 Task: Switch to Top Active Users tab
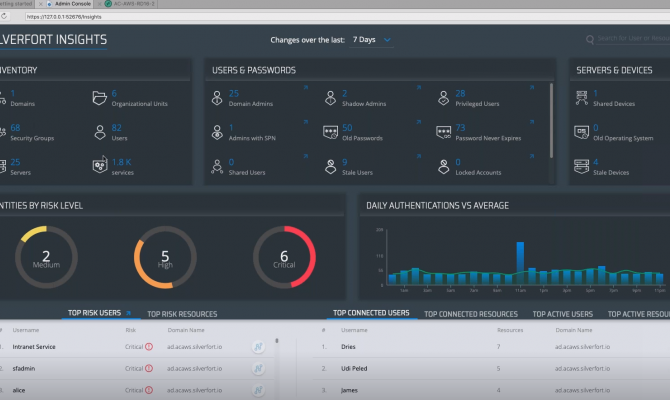point(562,314)
